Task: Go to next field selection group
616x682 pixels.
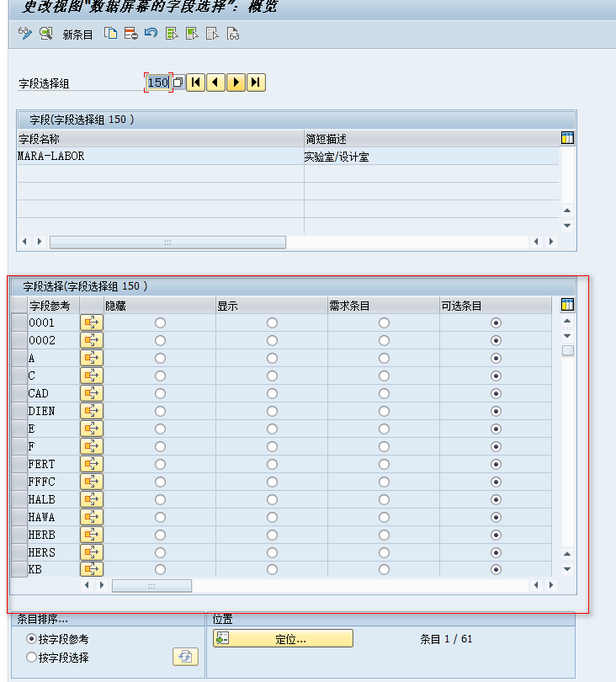Action: pos(236,83)
